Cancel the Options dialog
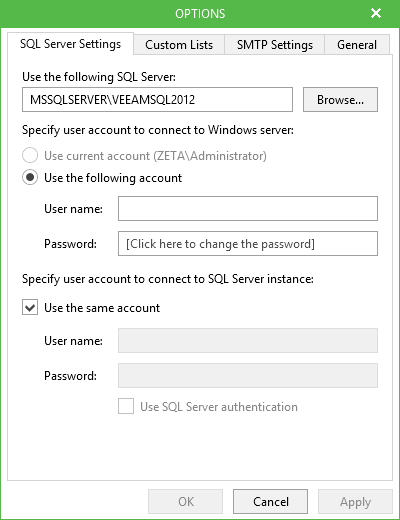Viewport: 400px width, 520px height. point(270,502)
